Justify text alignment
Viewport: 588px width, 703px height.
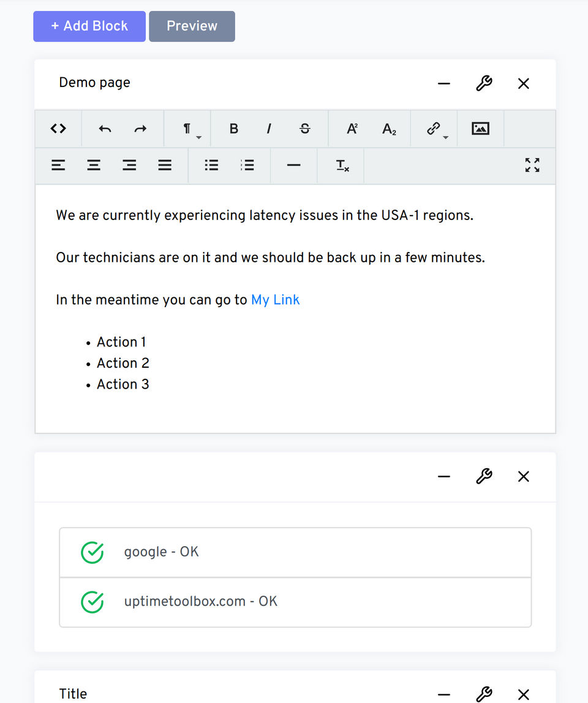pyautogui.click(x=165, y=165)
